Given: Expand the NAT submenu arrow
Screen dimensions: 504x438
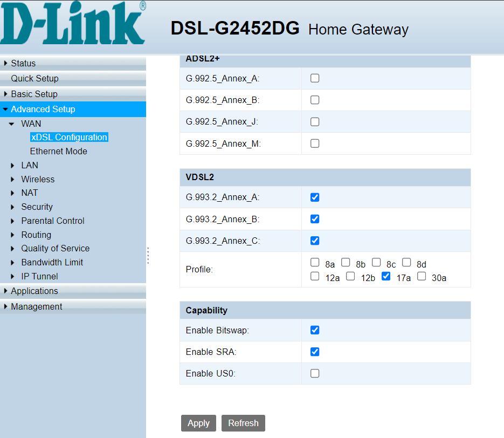Looking at the screenshot, I should tap(12, 193).
